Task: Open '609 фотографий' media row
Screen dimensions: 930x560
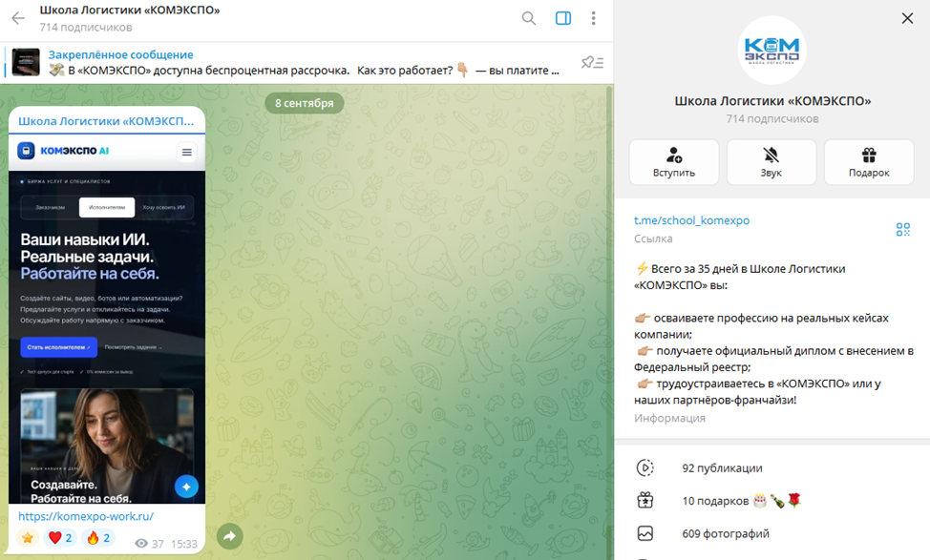Action: tap(771, 533)
